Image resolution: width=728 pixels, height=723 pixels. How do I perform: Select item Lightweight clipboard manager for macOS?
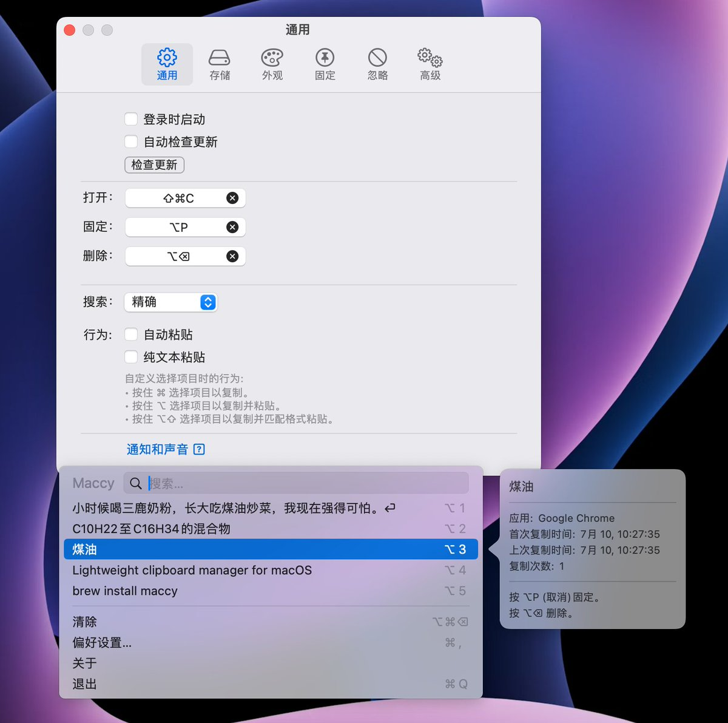tap(271, 570)
